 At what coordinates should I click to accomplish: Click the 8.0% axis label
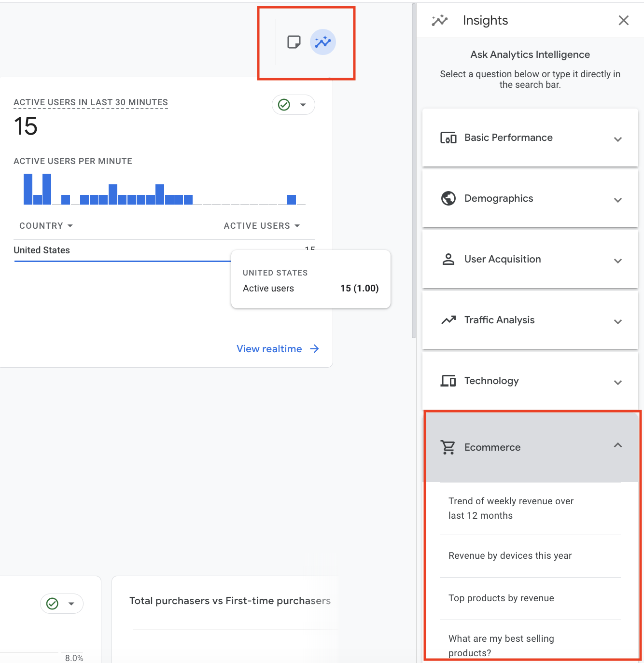[x=74, y=658]
